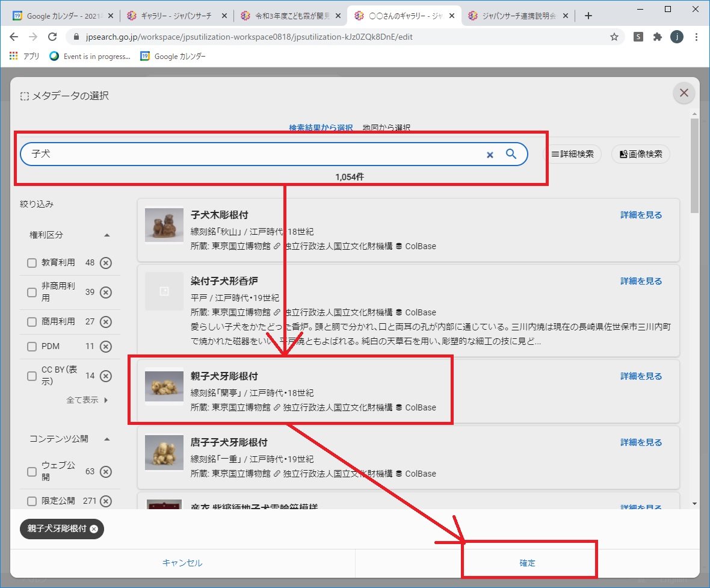Tick the ウェブ公開 checkbox
This screenshot has width=710, height=588.
tap(32, 472)
